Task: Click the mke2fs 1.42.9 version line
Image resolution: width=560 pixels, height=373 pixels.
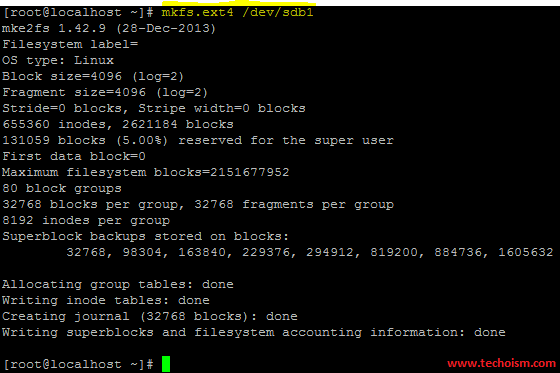Action: pyautogui.click(x=109, y=28)
